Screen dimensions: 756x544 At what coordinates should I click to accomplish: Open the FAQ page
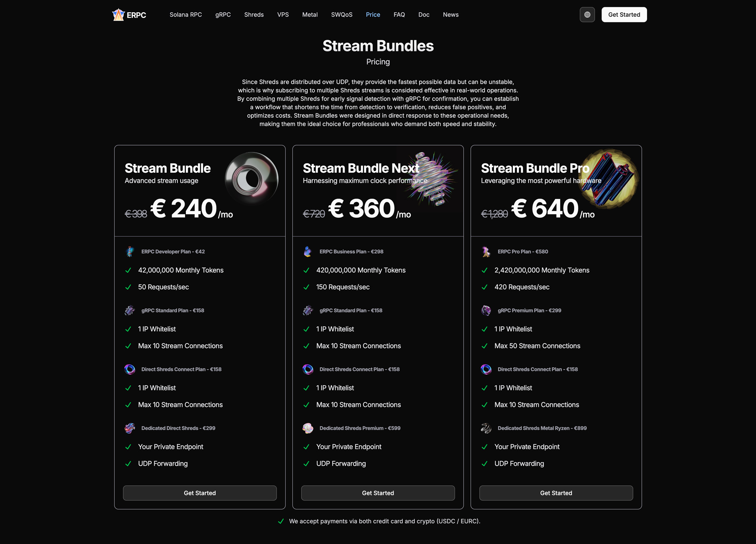(399, 15)
